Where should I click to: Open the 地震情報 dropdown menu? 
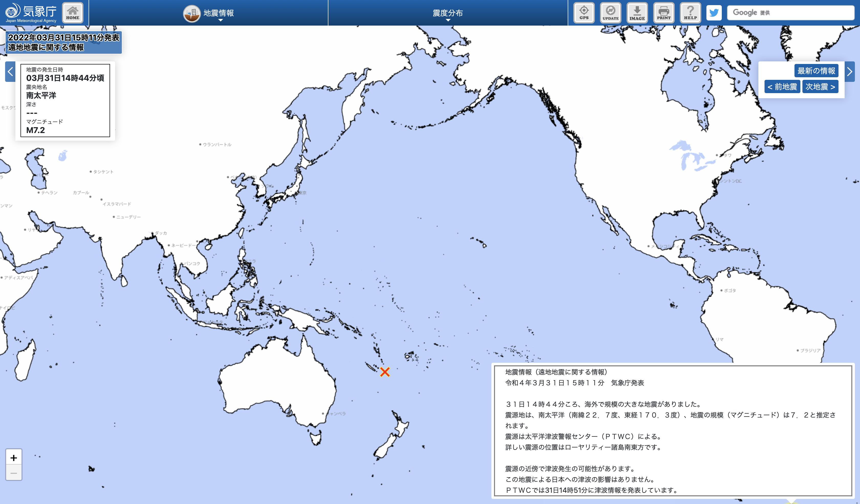(218, 14)
